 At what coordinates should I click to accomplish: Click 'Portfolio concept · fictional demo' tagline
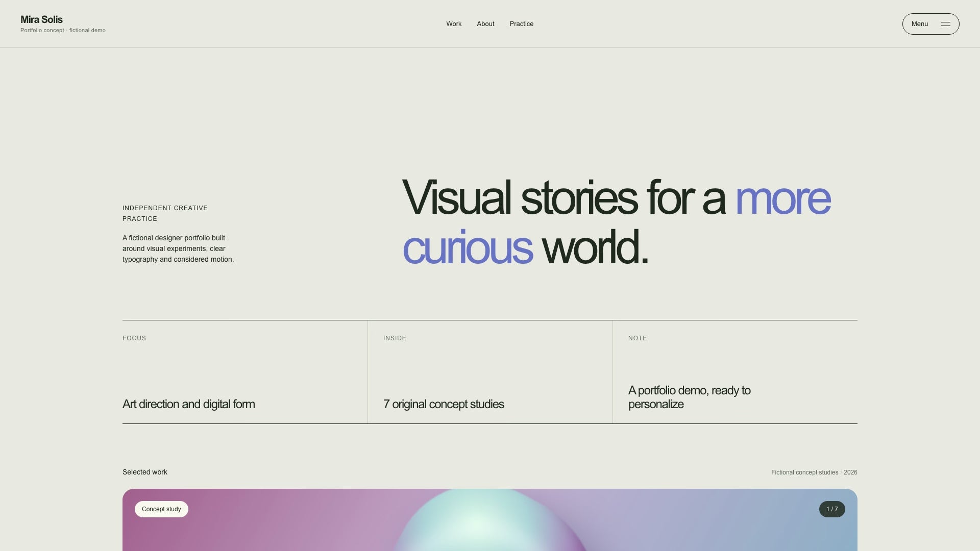coord(63,31)
